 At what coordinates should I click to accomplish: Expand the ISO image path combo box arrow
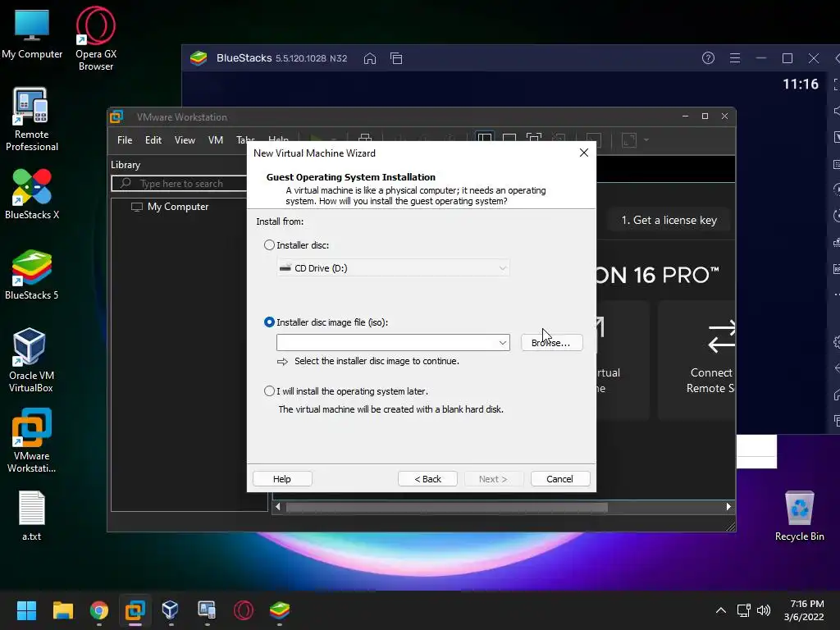pyautogui.click(x=503, y=342)
